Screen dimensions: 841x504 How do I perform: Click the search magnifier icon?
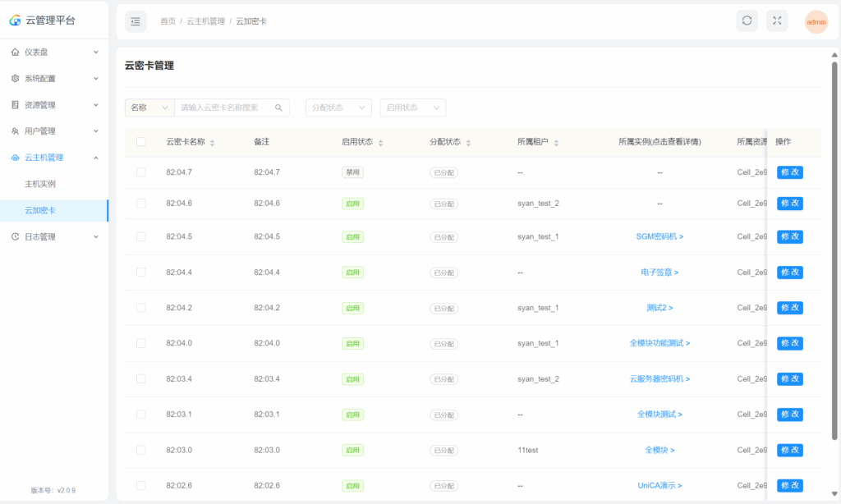pos(279,108)
